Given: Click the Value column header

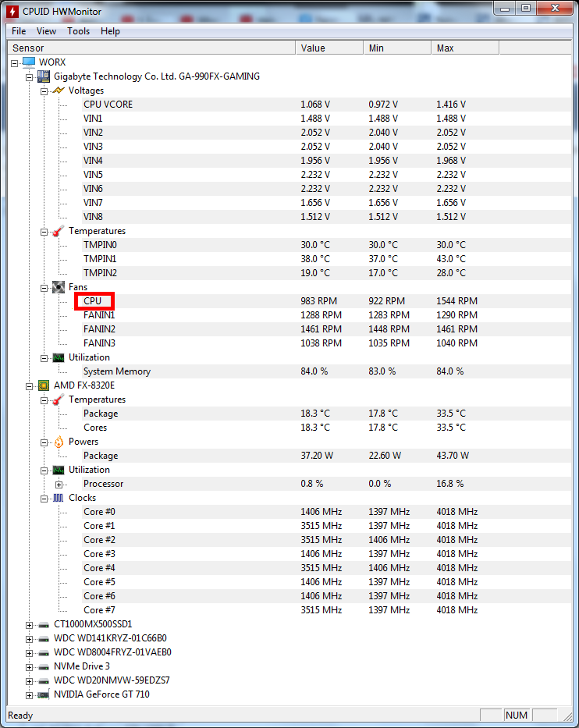Looking at the screenshot, I should 329,48.
